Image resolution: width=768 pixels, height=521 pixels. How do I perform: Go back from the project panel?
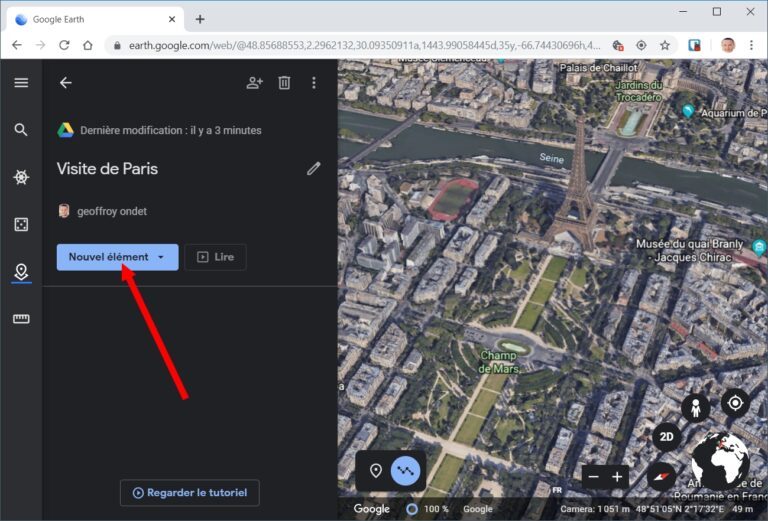(66, 83)
